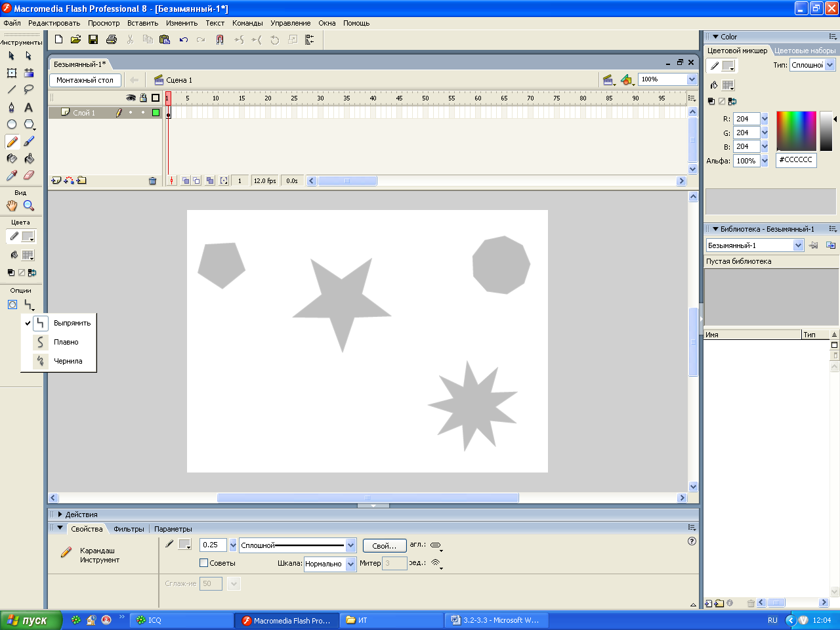
Task: Select the Ink Bottle tool
Action: coord(12,158)
